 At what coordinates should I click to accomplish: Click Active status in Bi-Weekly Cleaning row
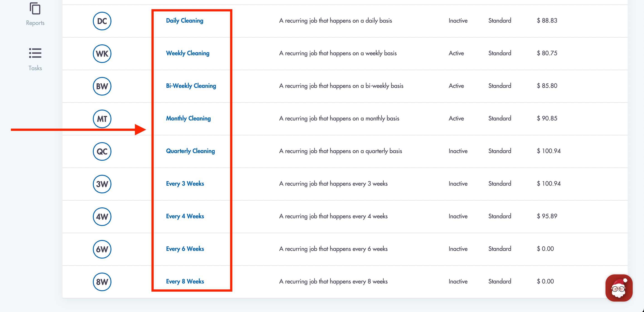(x=456, y=86)
